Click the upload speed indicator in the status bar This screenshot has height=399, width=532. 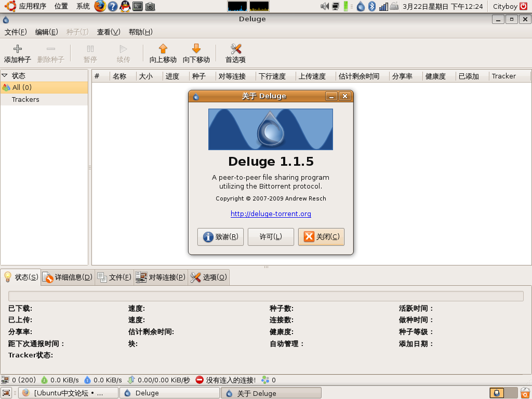coord(103,380)
